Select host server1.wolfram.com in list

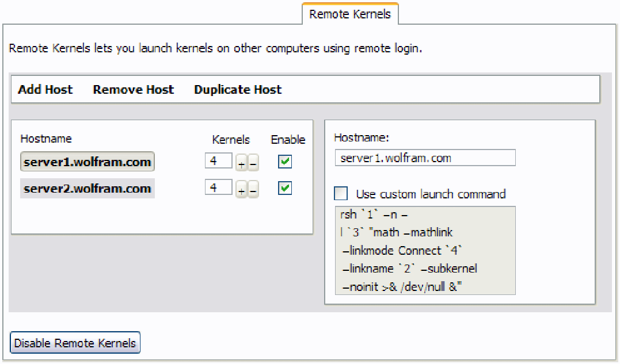(88, 162)
